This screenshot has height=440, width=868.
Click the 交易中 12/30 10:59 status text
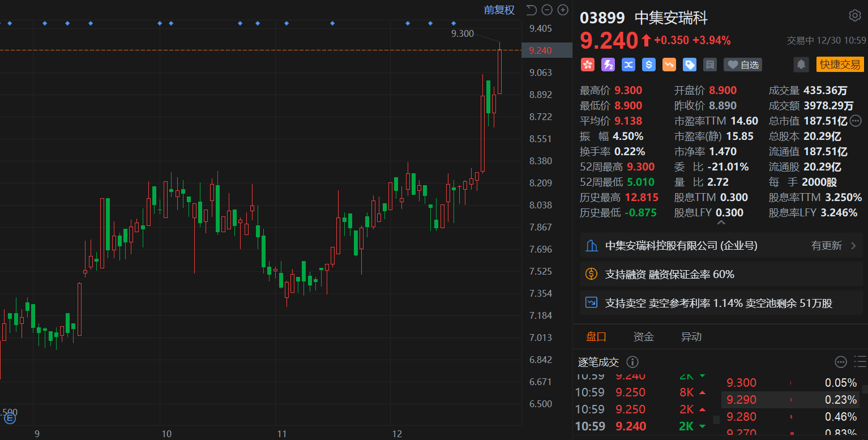tap(827, 40)
